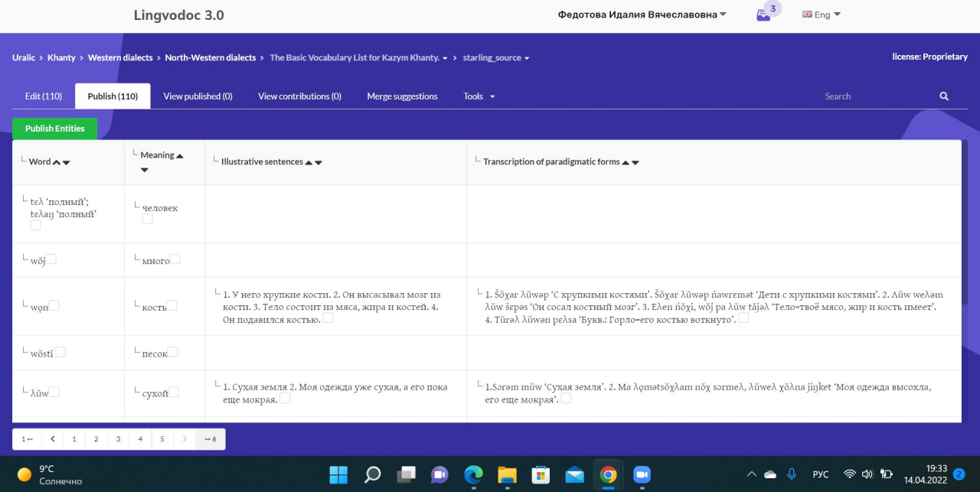
Task: Click the microphone icon in system tray
Action: click(791, 474)
